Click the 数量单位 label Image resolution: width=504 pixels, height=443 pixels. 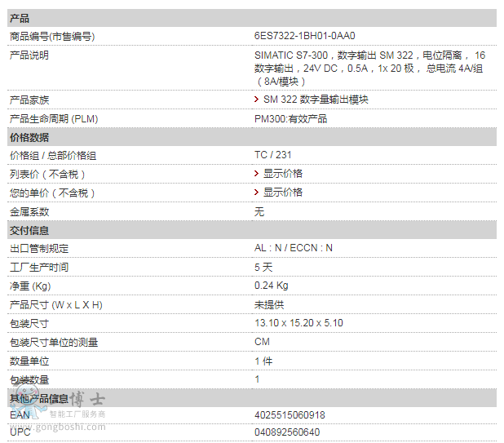(29, 361)
